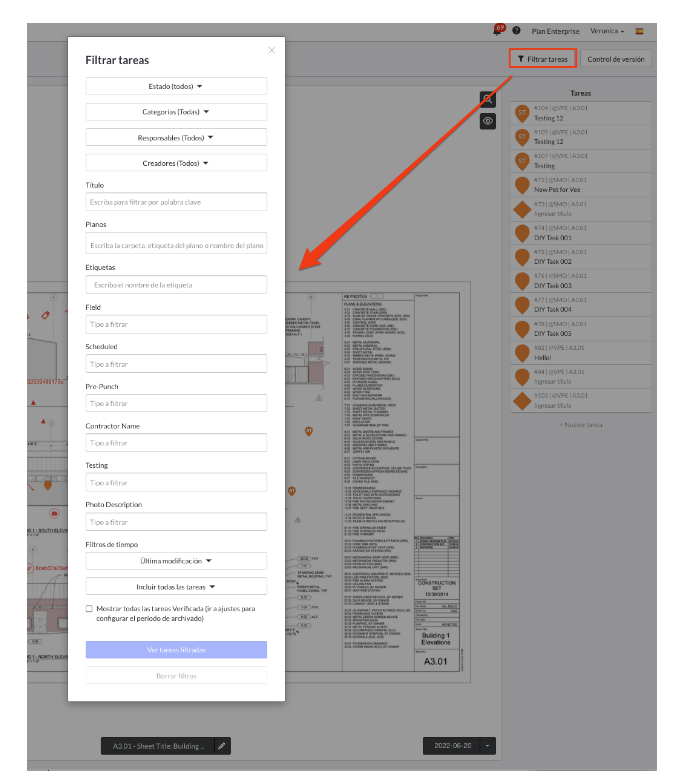The height and width of the screenshot is (778, 680).
Task: Open task DIY Task 005
Action: click(581, 329)
